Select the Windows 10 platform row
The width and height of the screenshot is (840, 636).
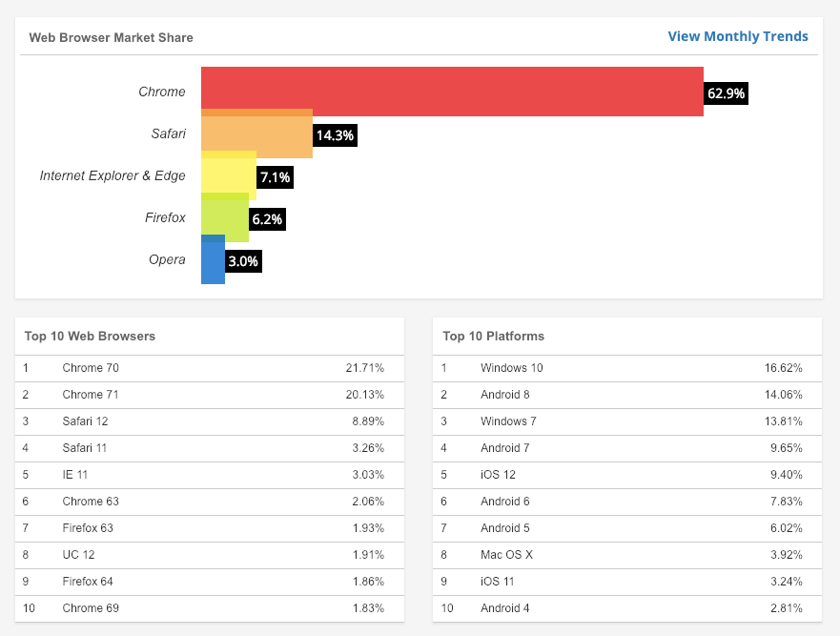(x=627, y=368)
